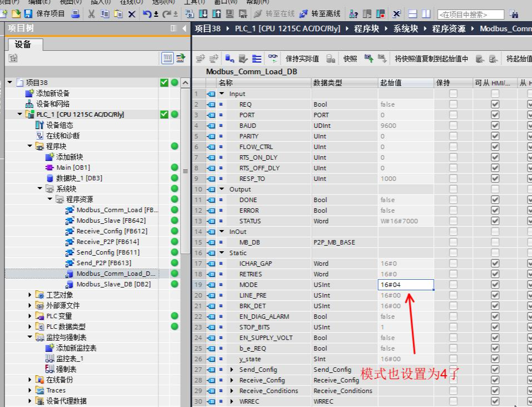The width and height of the screenshot is (532, 407).
Task: Toggle the 保持 checkbox for BAUD row
Action: 453,126
